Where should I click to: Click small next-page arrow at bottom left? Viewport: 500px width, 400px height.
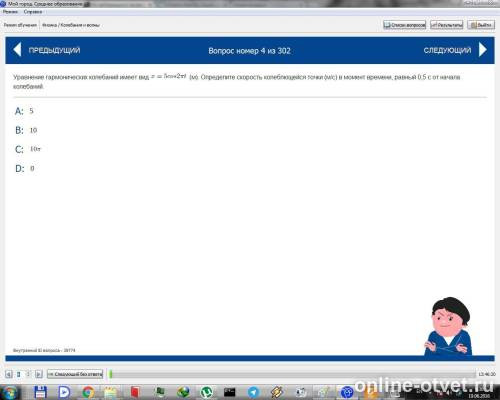click(x=39, y=374)
